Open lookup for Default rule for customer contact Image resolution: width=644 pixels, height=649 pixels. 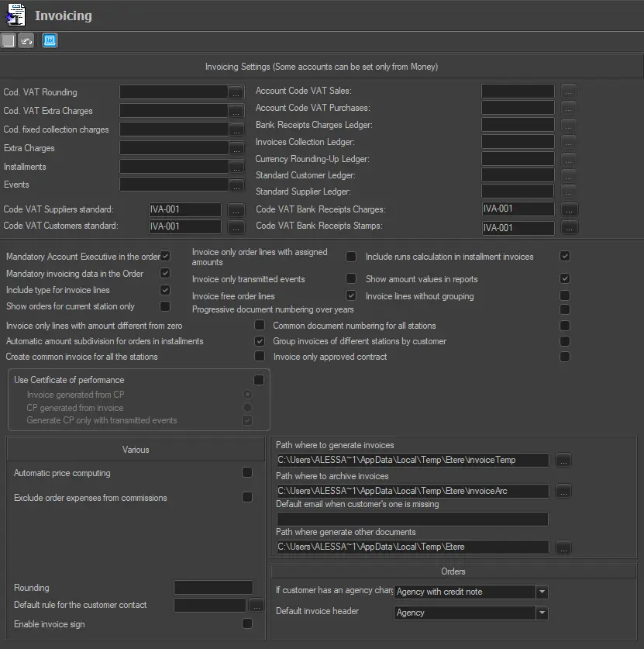tap(257, 606)
